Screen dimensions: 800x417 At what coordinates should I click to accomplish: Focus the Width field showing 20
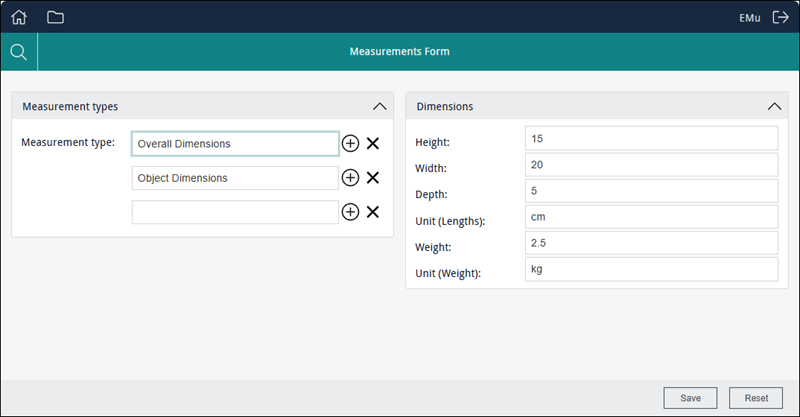[650, 164]
